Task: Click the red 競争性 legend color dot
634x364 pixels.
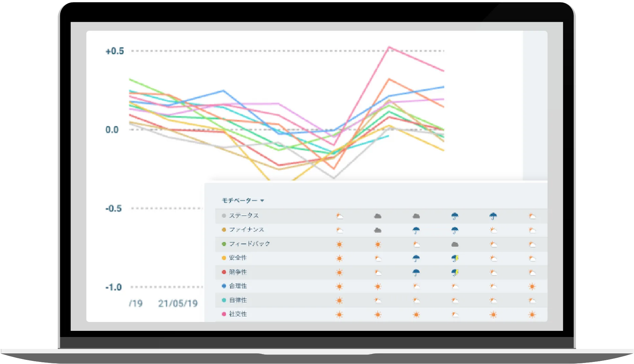Action: pos(224,272)
